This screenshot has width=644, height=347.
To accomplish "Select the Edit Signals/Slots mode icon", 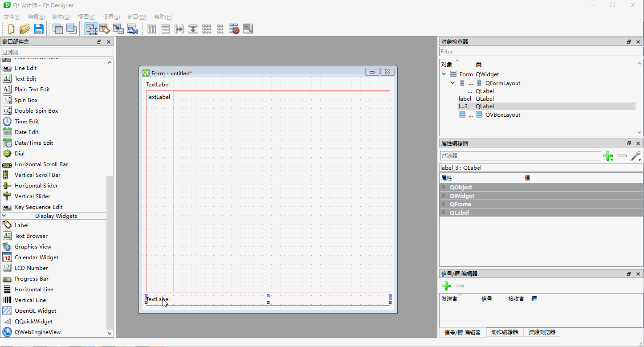I will tap(104, 29).
